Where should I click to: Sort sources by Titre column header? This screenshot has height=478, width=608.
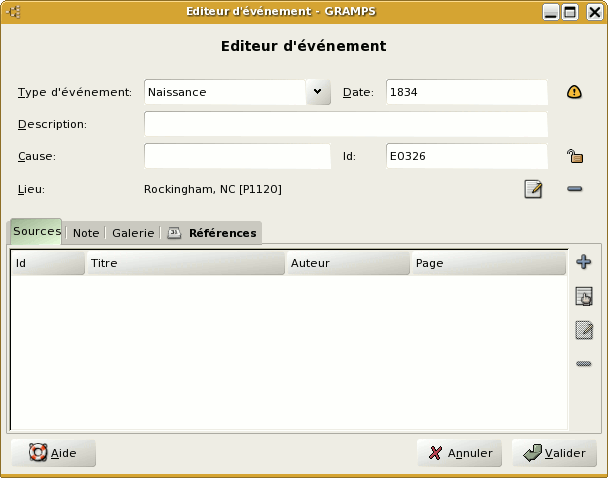[x=185, y=263]
